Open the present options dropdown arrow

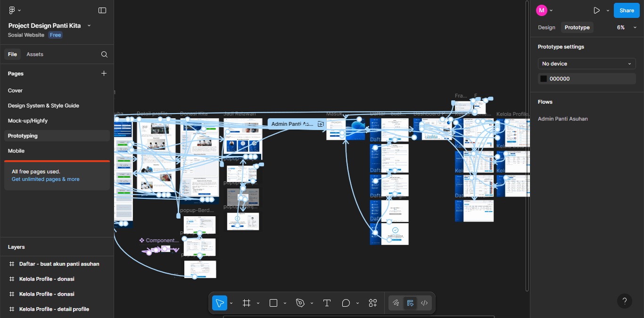coord(608,10)
